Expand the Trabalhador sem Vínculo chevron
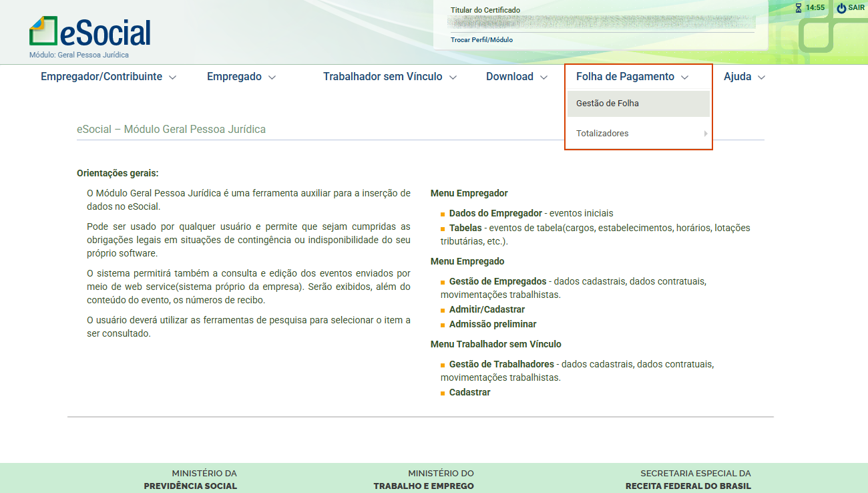The width and height of the screenshot is (868, 493). point(453,77)
